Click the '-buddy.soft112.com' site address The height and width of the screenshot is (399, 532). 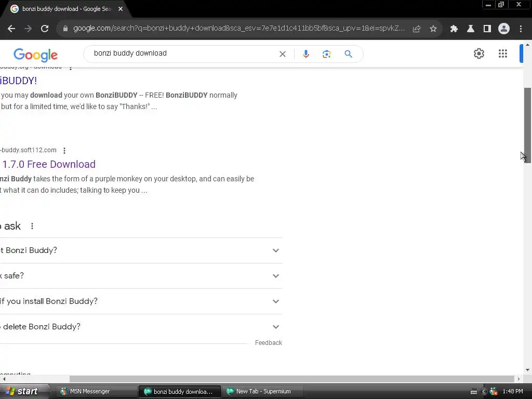(28, 150)
